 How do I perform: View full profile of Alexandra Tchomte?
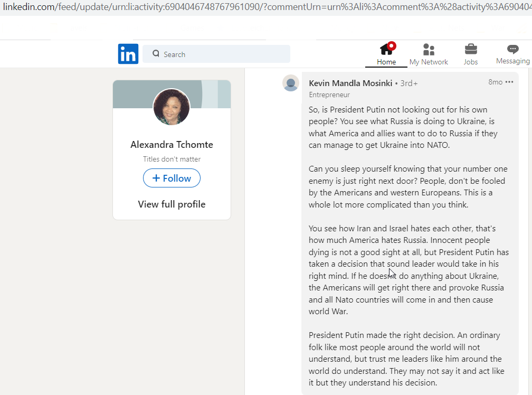click(x=172, y=204)
